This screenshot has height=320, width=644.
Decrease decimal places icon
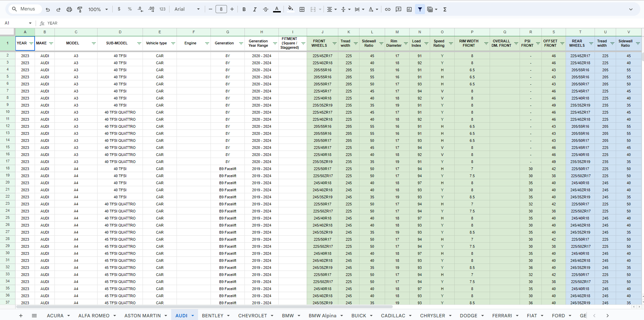click(x=141, y=9)
